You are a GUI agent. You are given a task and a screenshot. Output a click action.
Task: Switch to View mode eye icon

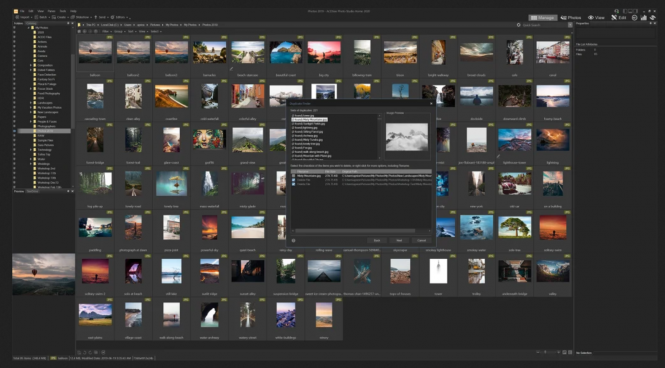coord(590,18)
